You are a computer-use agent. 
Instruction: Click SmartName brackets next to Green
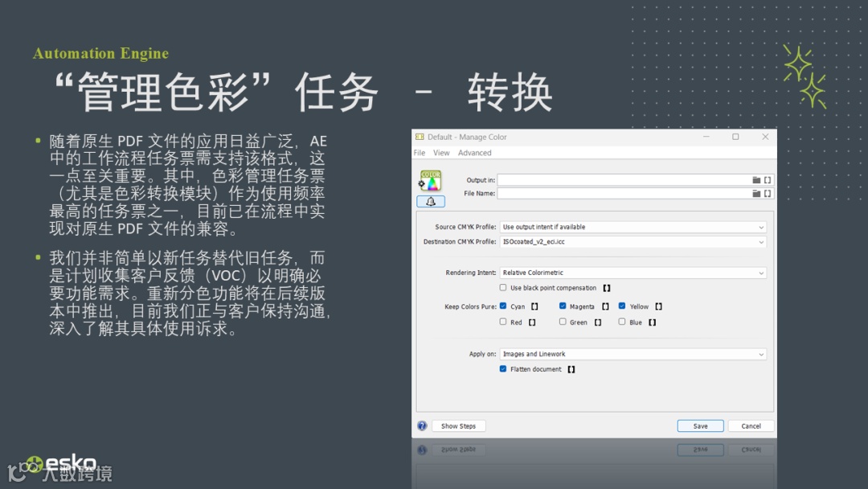point(598,323)
